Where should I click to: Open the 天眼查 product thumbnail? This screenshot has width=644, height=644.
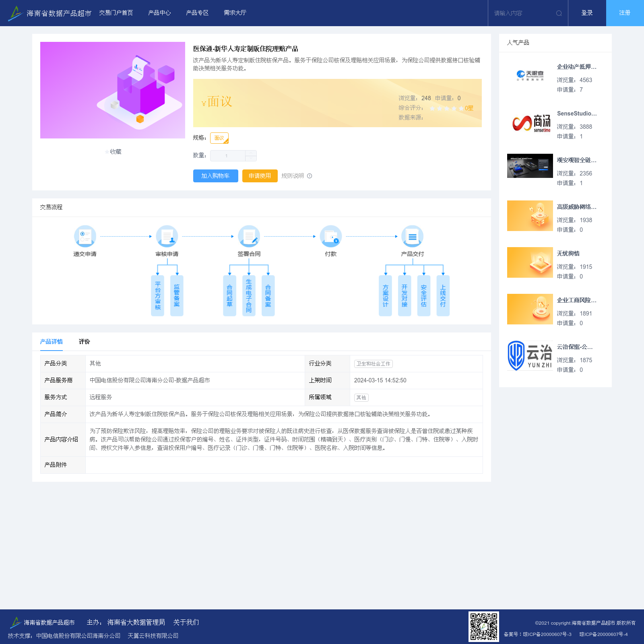point(530,76)
